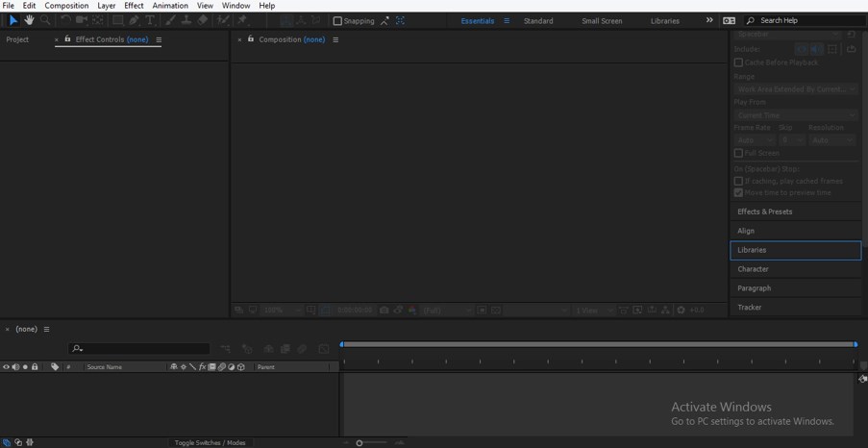Image resolution: width=868 pixels, height=448 pixels.
Task: Open the 100% magnification dropdown
Action: click(282, 311)
